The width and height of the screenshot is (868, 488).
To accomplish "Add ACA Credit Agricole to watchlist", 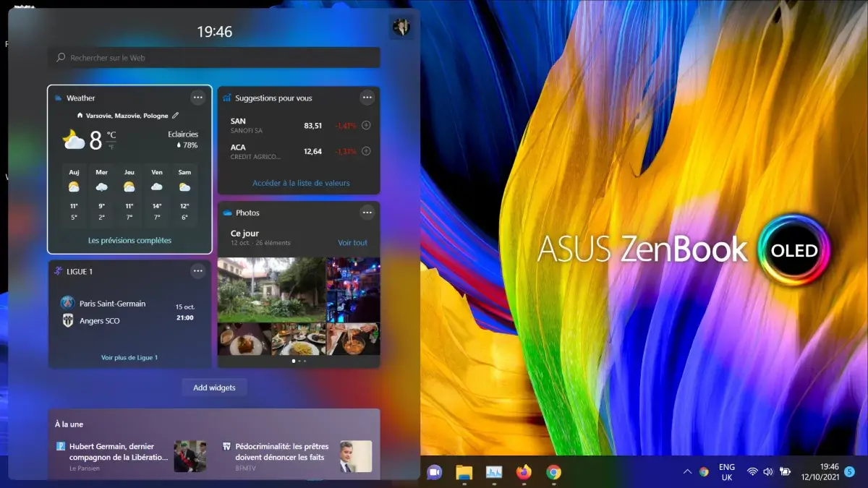I will pyautogui.click(x=366, y=151).
